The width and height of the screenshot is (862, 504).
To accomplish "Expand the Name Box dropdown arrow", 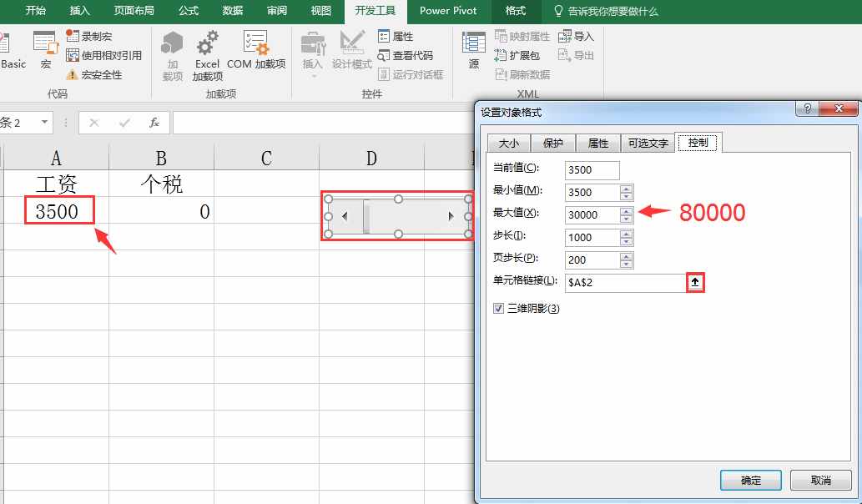I will (44, 122).
